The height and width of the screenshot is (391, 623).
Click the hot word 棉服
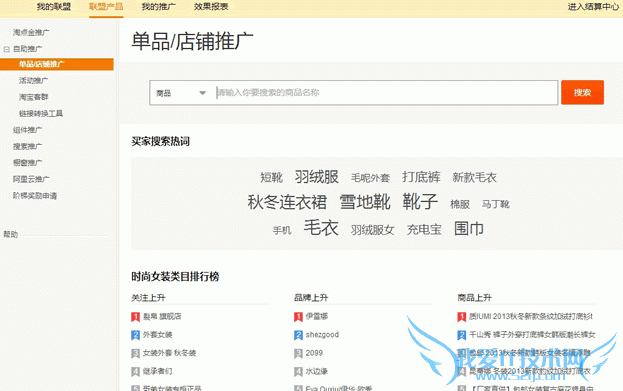(460, 204)
